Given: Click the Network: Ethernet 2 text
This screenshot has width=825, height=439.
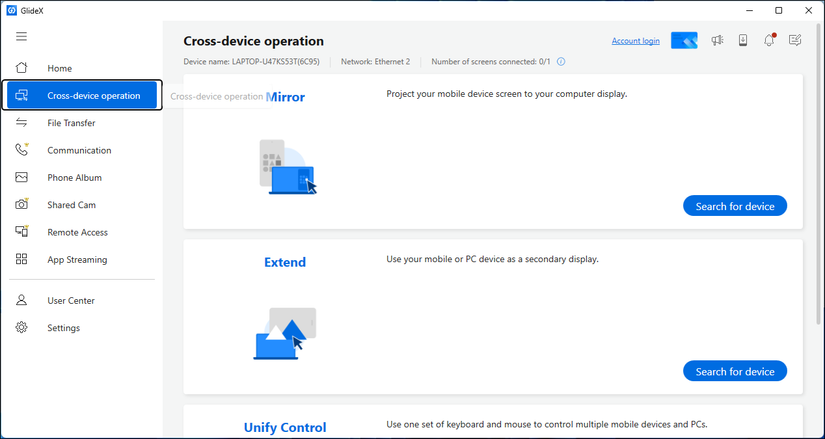Looking at the screenshot, I should 375,62.
